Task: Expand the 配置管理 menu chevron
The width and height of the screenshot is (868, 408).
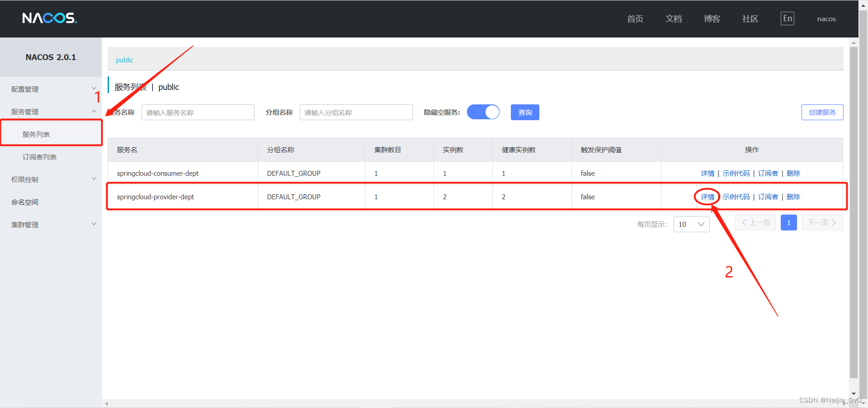Action: pyautogui.click(x=94, y=89)
